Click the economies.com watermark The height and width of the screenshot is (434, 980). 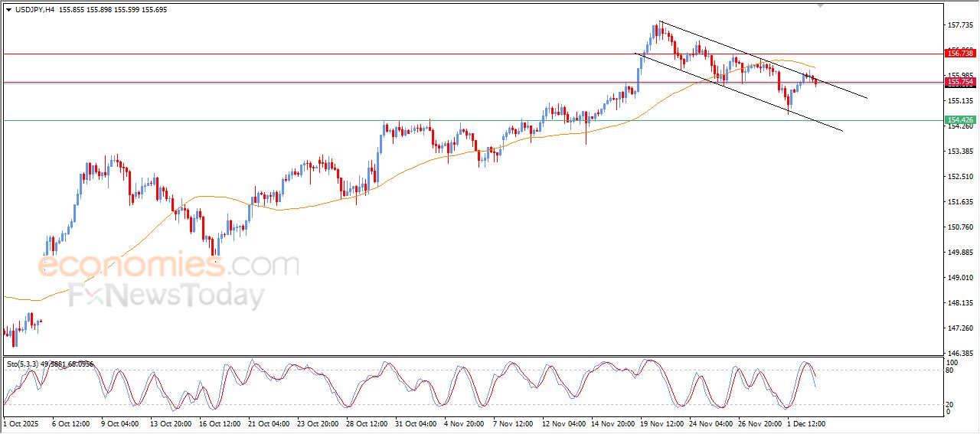pyautogui.click(x=168, y=265)
